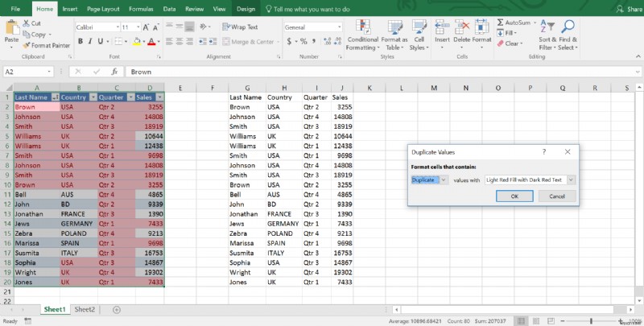The height and width of the screenshot is (326, 644).
Task: Toggle Align Right
Action: tap(189, 42)
